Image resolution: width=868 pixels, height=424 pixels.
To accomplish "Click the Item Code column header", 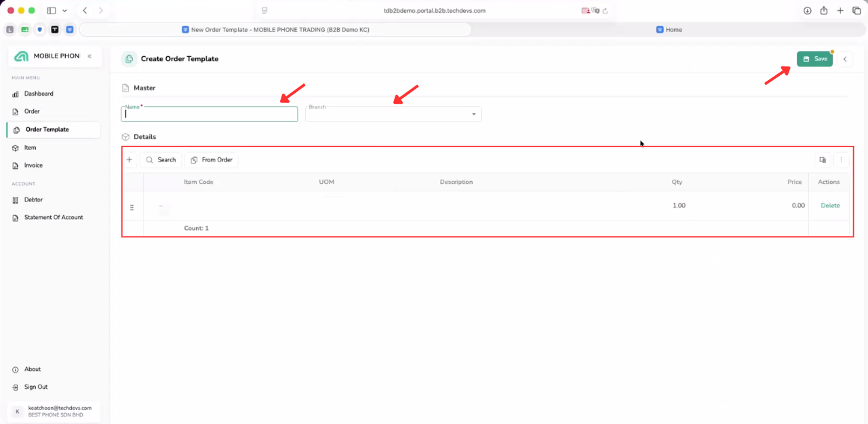I will click(199, 182).
